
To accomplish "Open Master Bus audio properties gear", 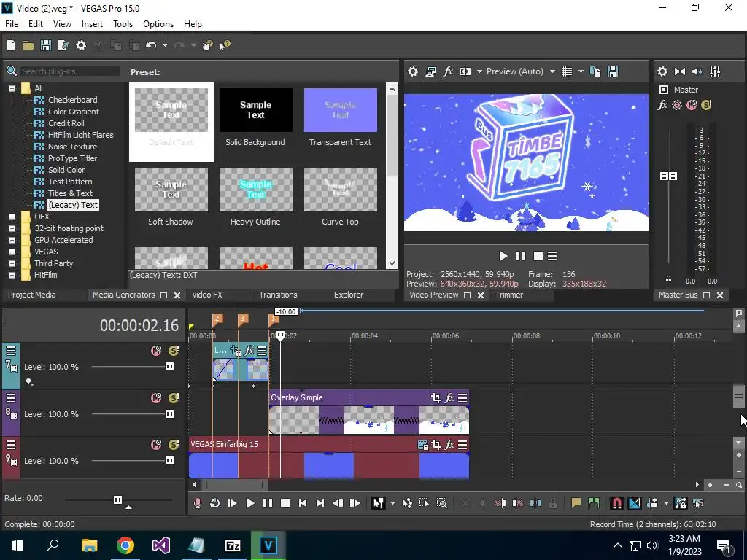I will tap(662, 71).
